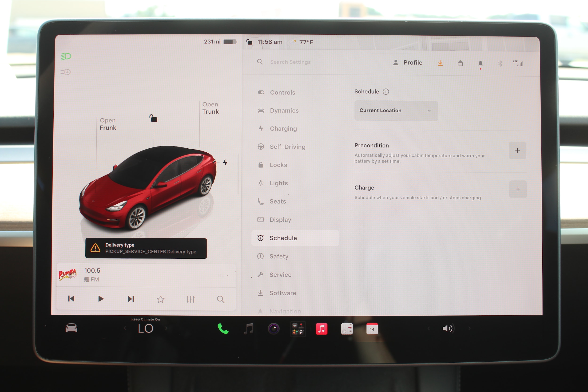Image resolution: width=588 pixels, height=392 pixels.
Task: Tap the Delivery type warning banner
Action: click(x=146, y=248)
